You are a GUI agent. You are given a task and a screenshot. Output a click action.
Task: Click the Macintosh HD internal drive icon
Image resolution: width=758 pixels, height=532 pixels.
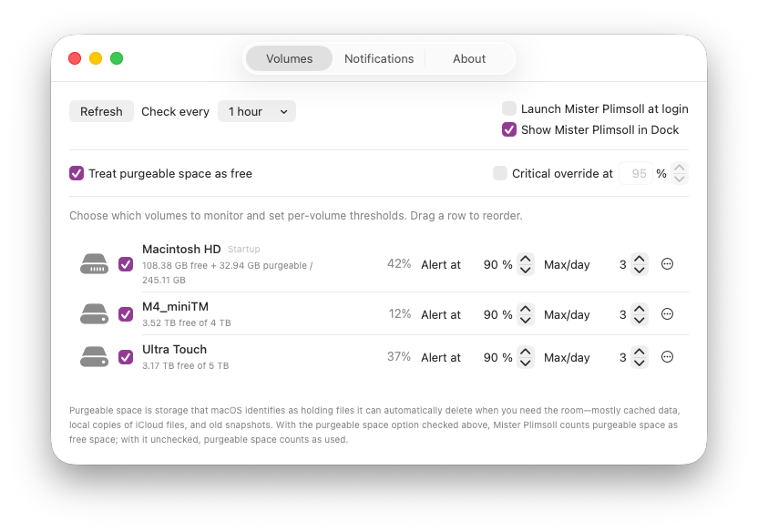coord(94,264)
